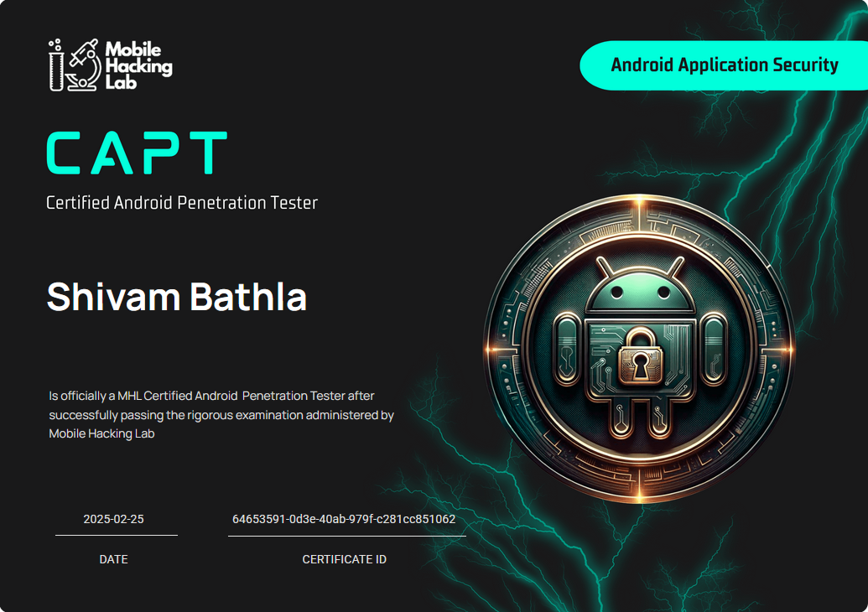Image resolution: width=868 pixels, height=612 pixels.
Task: Click the Android Application Security pill
Action: point(724,65)
